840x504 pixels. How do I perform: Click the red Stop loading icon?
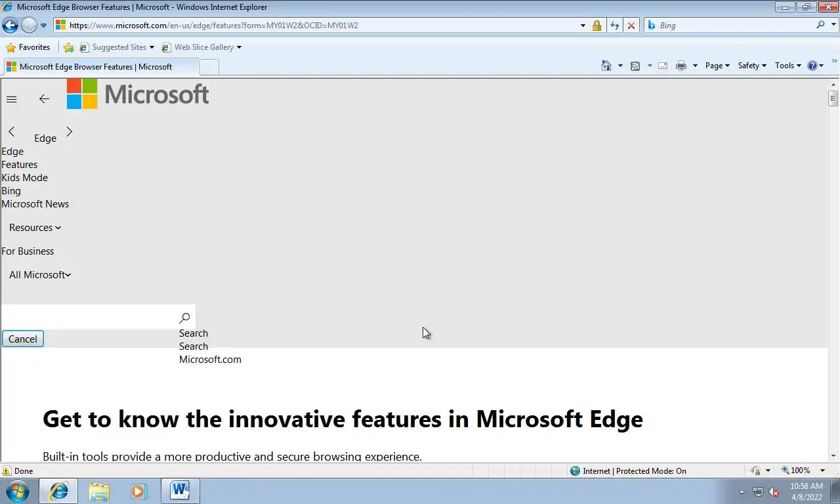point(631,26)
